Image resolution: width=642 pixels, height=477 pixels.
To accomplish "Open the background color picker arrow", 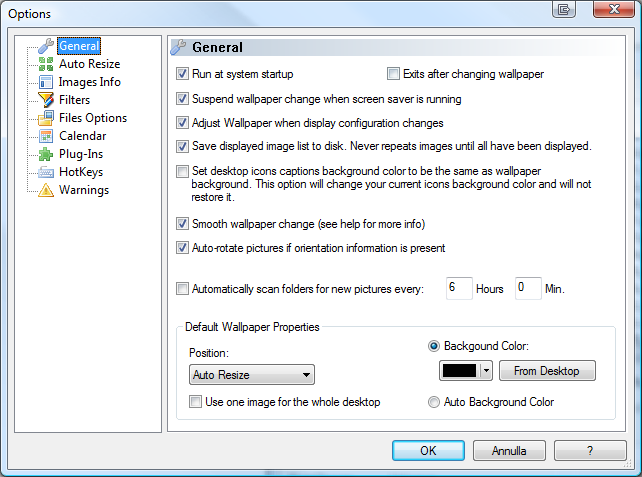I will (x=486, y=371).
